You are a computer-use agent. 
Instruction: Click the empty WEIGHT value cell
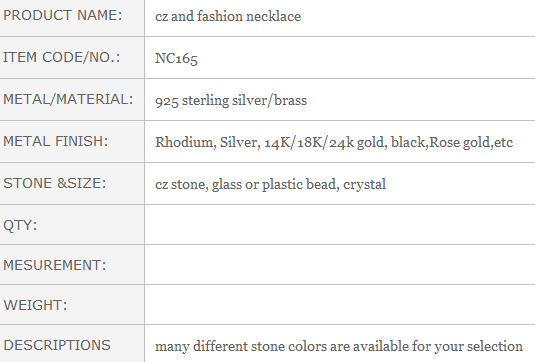pyautogui.click(x=340, y=305)
